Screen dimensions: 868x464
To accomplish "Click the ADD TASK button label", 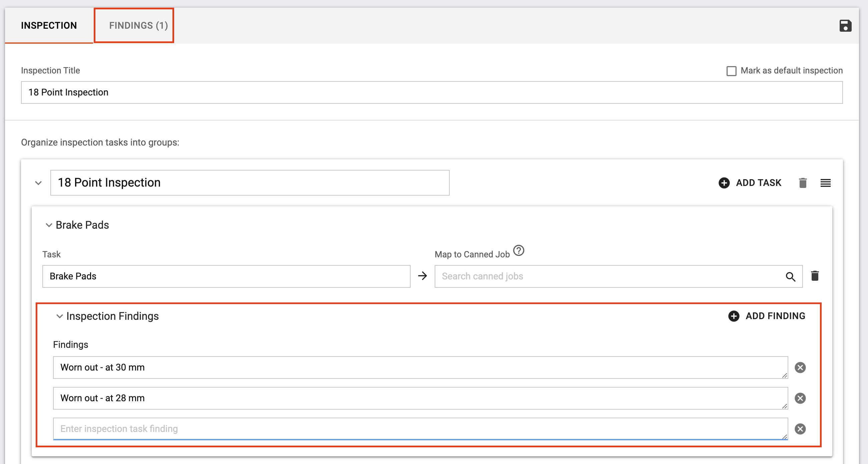I will point(758,183).
